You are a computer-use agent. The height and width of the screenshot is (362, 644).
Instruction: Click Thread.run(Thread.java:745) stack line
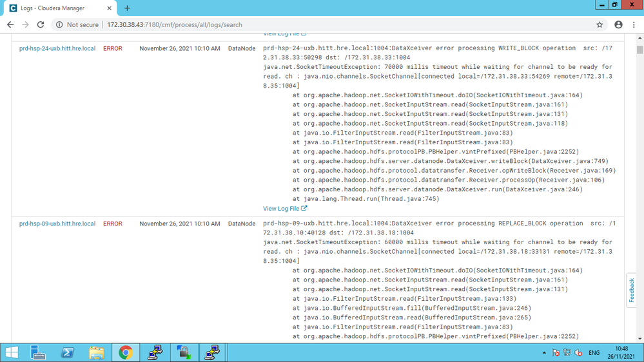pyautogui.click(x=366, y=199)
